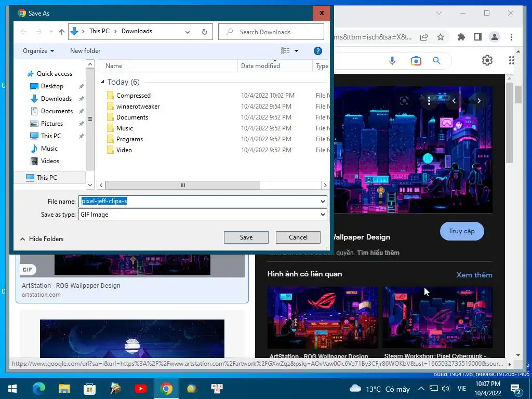The height and width of the screenshot is (399, 532).
Task: Expand the Save as type dropdown
Action: tap(323, 215)
